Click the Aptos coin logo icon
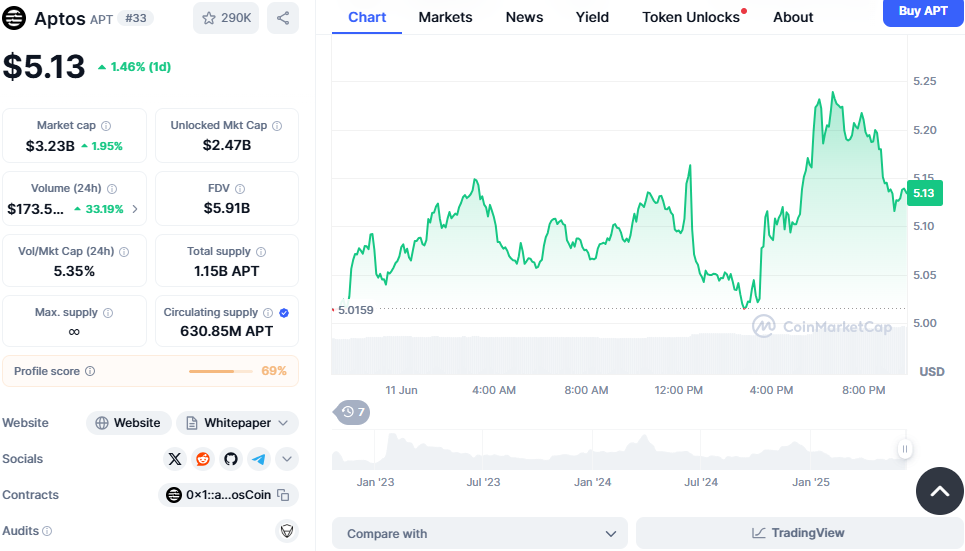 click(14, 18)
